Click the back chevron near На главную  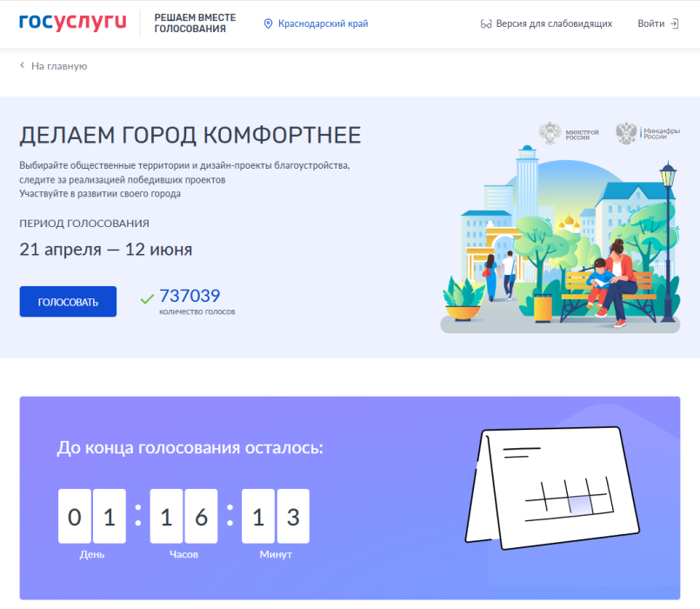22,65
